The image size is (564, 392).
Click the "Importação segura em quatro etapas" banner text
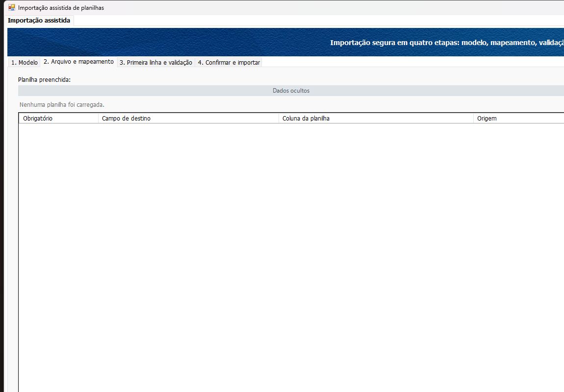[x=447, y=43]
